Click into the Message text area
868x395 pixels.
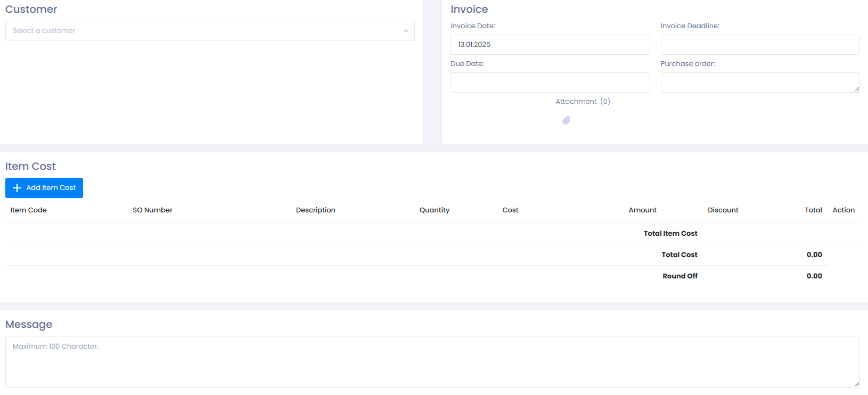click(432, 361)
